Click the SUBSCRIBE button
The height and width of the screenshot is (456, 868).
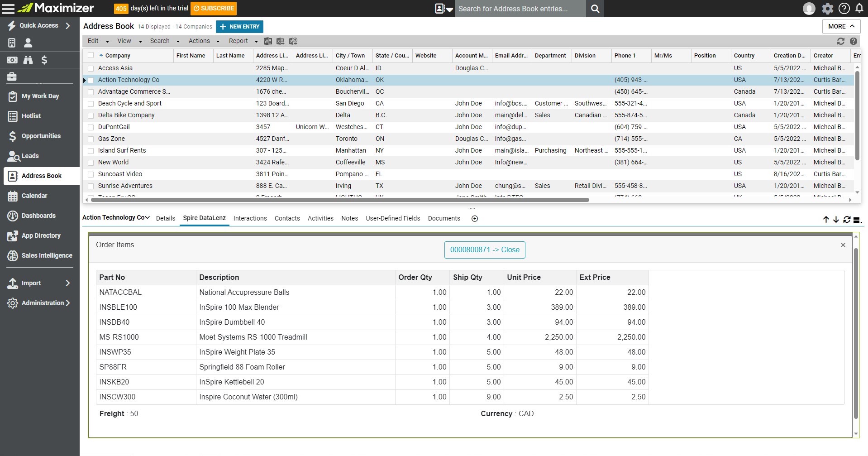tap(214, 9)
